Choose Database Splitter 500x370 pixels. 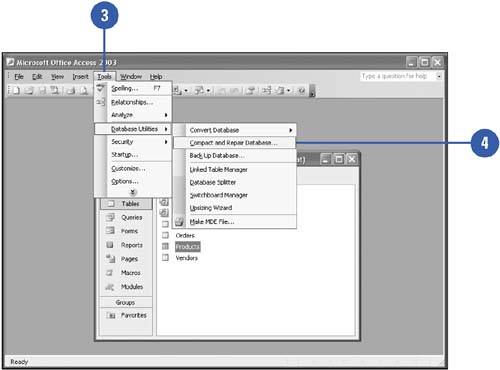tap(235, 182)
